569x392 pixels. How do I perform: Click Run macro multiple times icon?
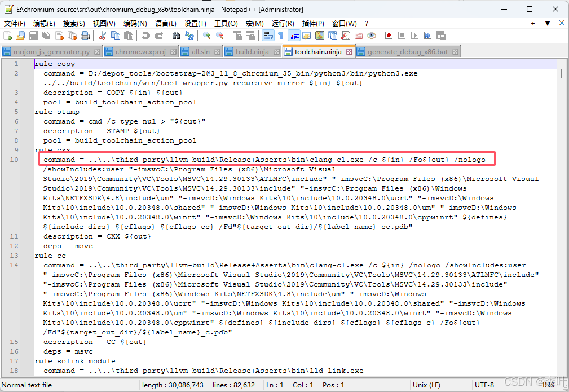pyautogui.click(x=428, y=36)
